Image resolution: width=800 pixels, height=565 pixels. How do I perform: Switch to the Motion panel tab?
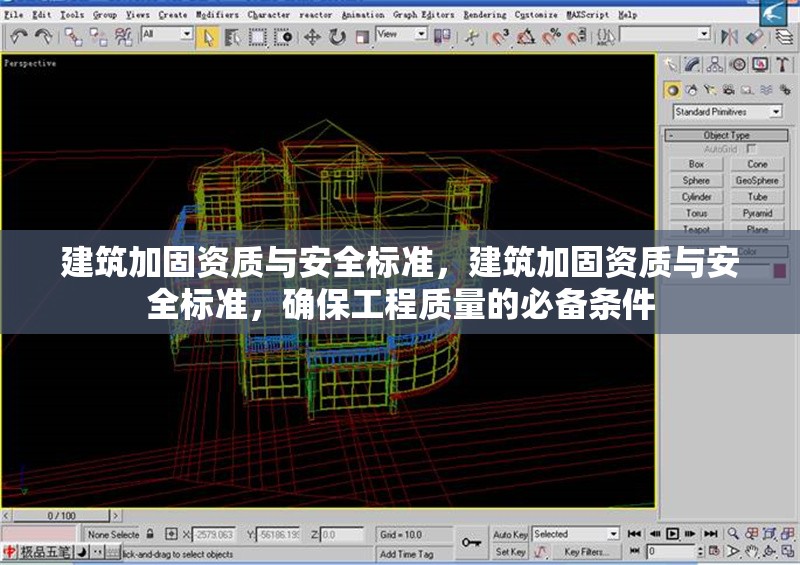pyautogui.click(x=737, y=65)
